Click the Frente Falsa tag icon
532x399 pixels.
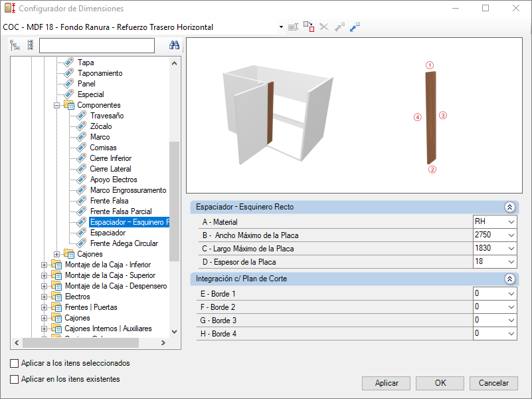pos(82,201)
